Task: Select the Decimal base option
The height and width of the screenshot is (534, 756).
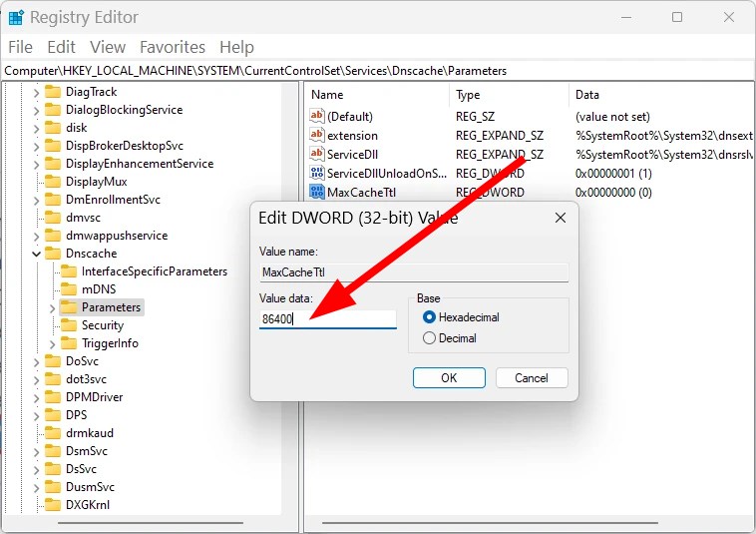Action: pos(429,338)
